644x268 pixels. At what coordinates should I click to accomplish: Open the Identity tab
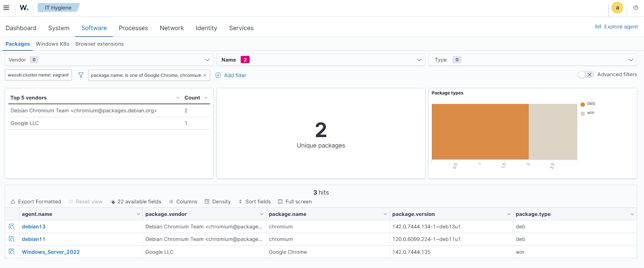click(x=206, y=28)
